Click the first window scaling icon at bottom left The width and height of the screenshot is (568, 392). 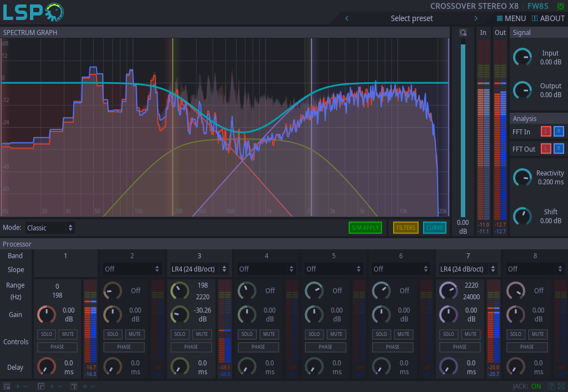(7, 386)
